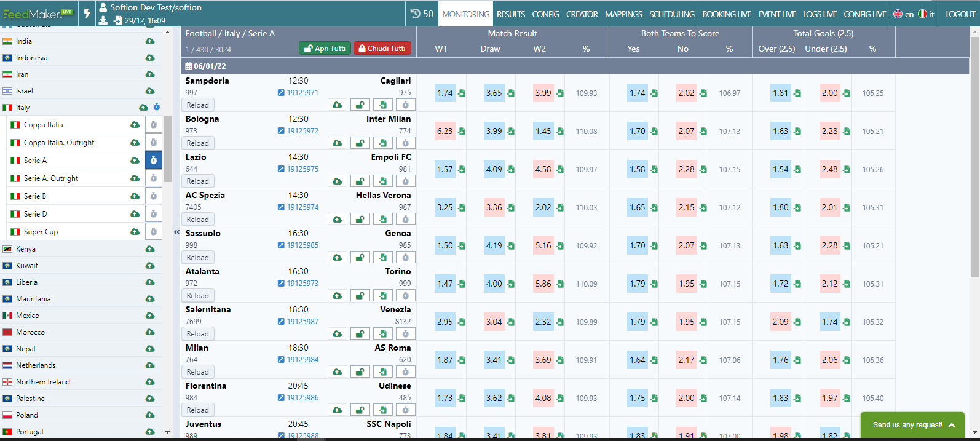The width and height of the screenshot is (980, 441).
Task: Click export icon beside Bologna W1 odds 6.23
Action: (462, 132)
